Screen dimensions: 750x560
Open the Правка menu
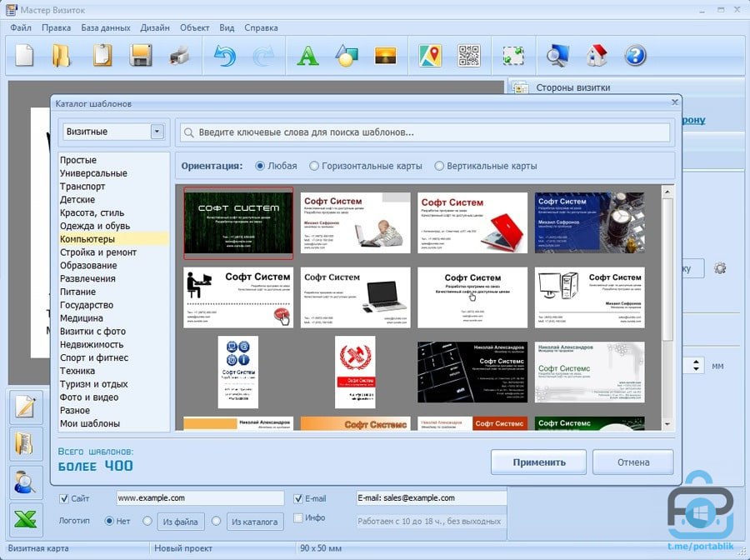click(56, 27)
